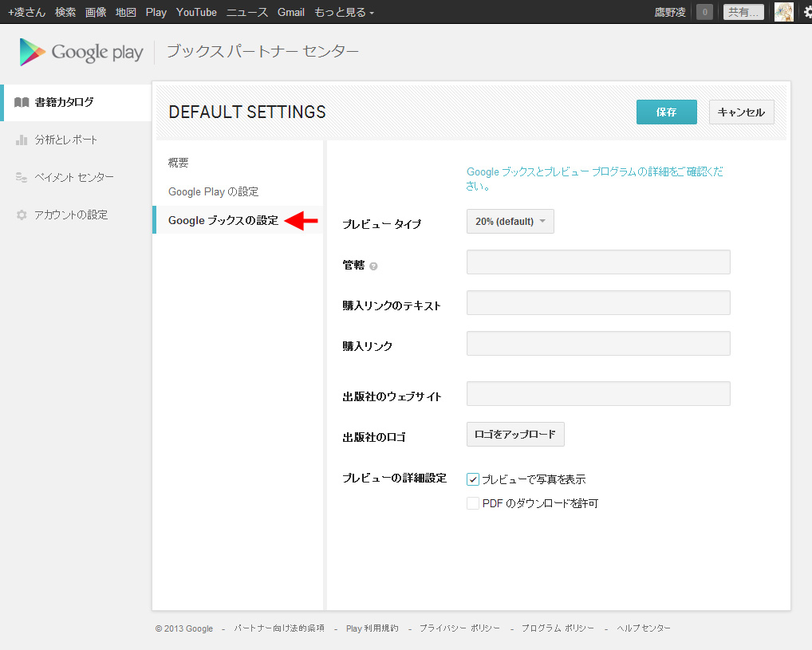Open the user avatar picture in top bar

pos(783,12)
